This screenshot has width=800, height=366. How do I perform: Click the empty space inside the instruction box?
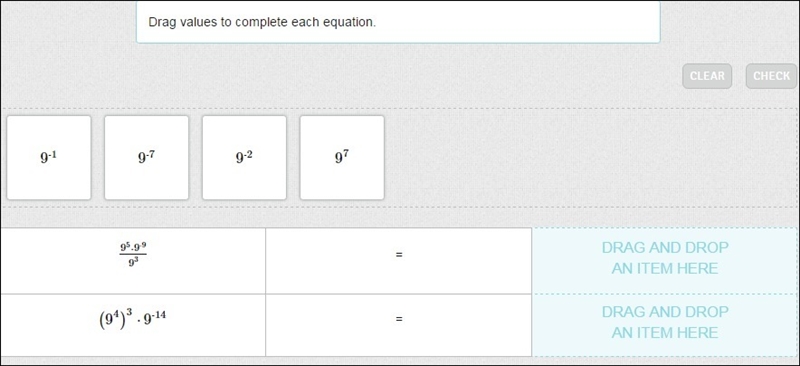pos(515,22)
